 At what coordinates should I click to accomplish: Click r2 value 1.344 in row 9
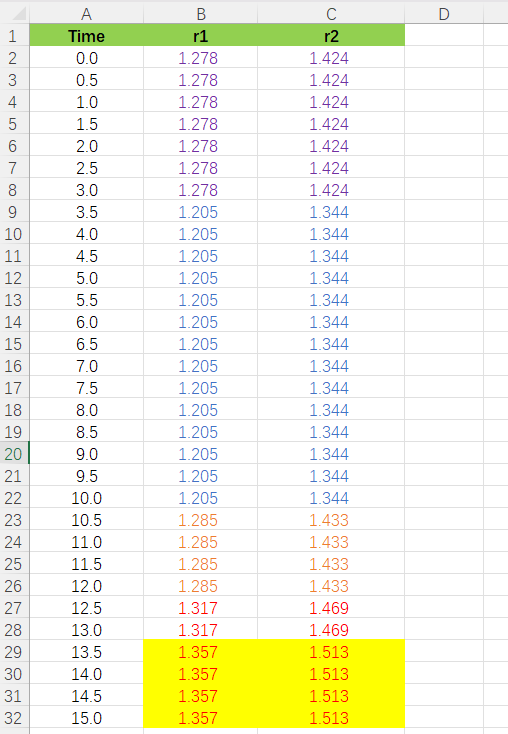(331, 212)
